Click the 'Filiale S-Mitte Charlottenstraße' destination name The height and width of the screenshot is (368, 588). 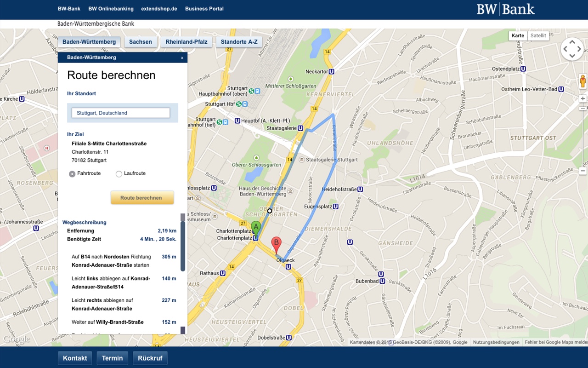tap(109, 144)
